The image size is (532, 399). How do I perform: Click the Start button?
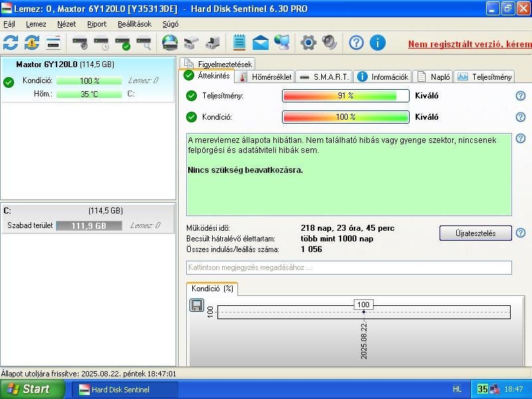pos(32,389)
